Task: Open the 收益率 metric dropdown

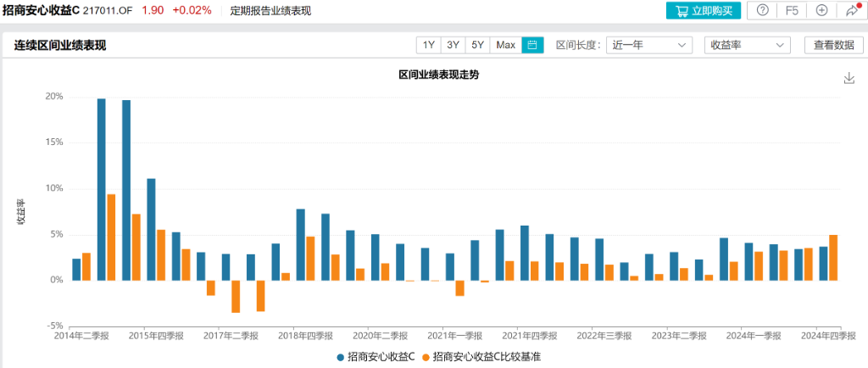Action: (748, 46)
